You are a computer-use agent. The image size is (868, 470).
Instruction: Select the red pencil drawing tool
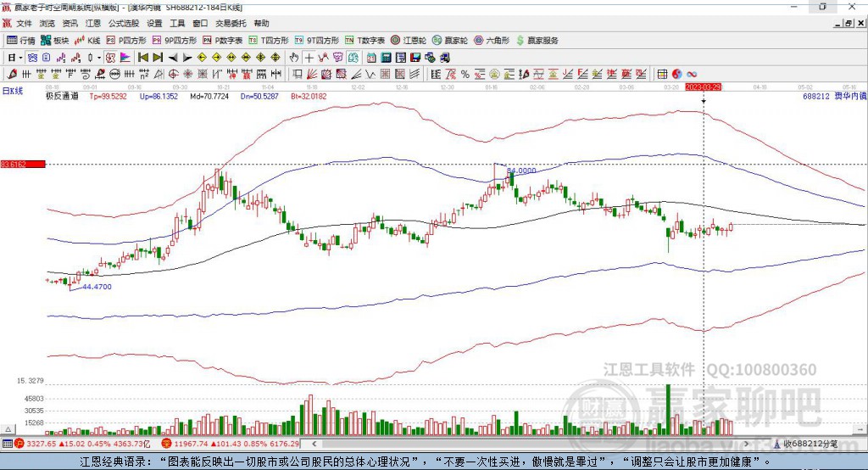12,74
